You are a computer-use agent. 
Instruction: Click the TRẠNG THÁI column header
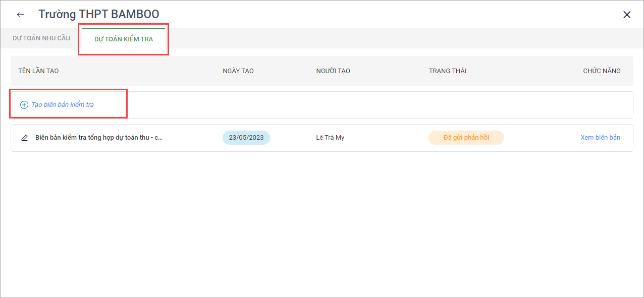pos(448,71)
